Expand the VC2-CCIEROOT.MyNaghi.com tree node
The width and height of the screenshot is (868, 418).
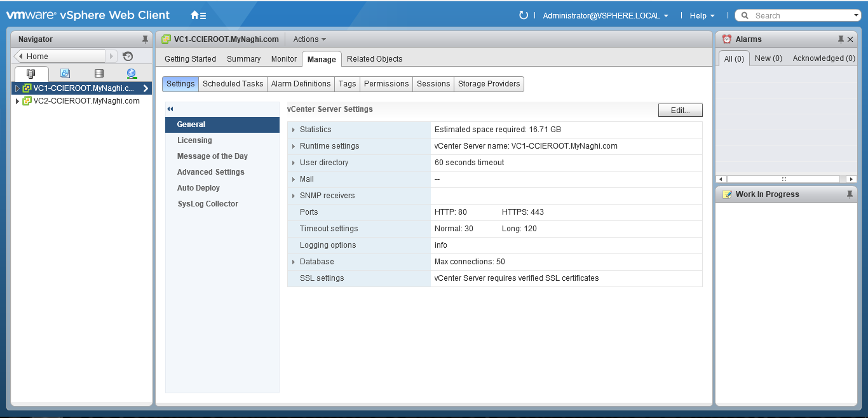point(17,101)
